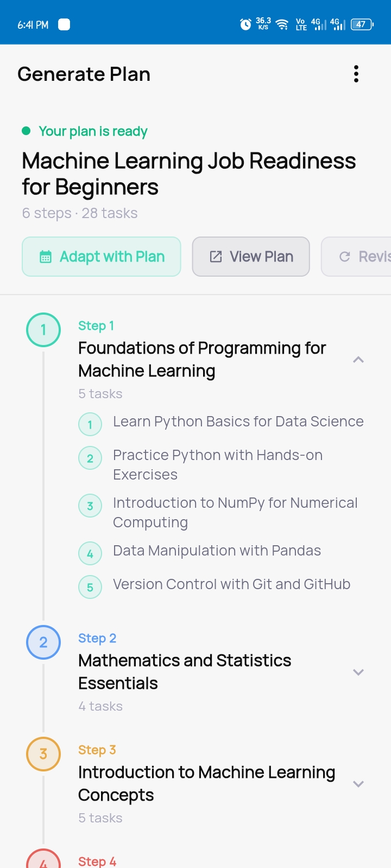Open the three-dot overflow menu
Viewport: 391px width, 868px height.
tap(356, 74)
